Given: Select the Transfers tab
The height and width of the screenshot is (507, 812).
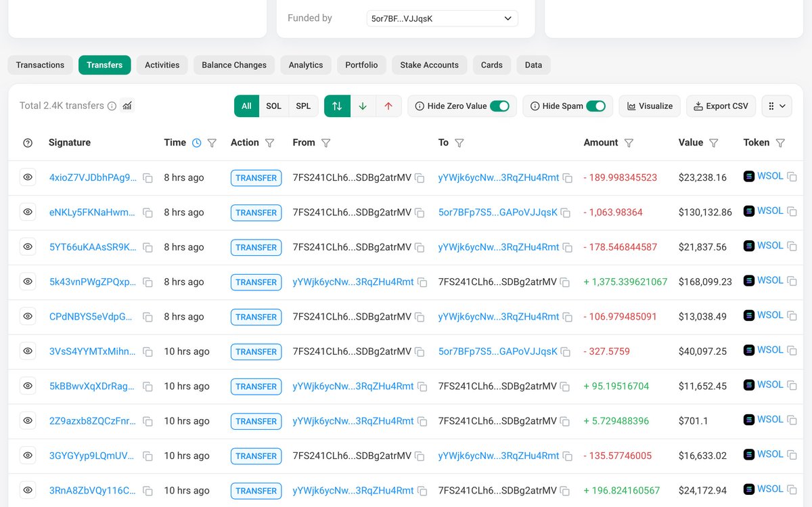Looking at the screenshot, I should point(104,65).
